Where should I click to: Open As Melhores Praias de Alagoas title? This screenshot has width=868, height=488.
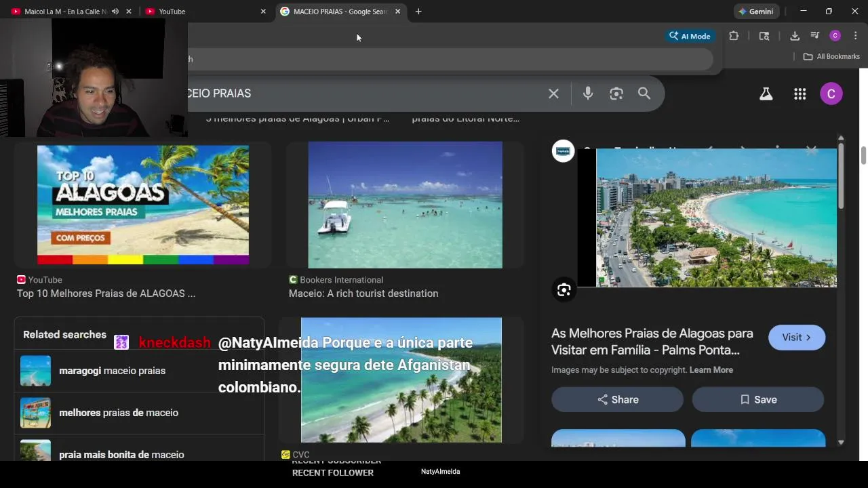tap(652, 342)
